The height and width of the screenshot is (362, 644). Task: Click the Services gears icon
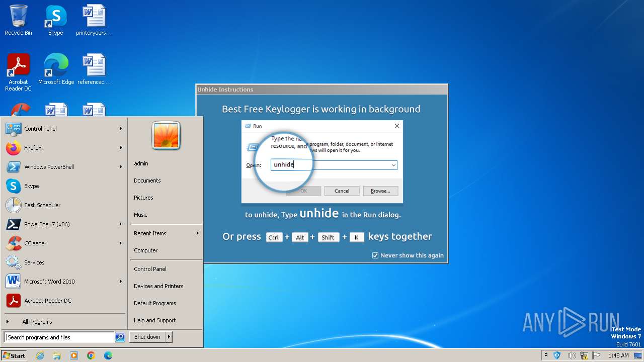point(13,262)
